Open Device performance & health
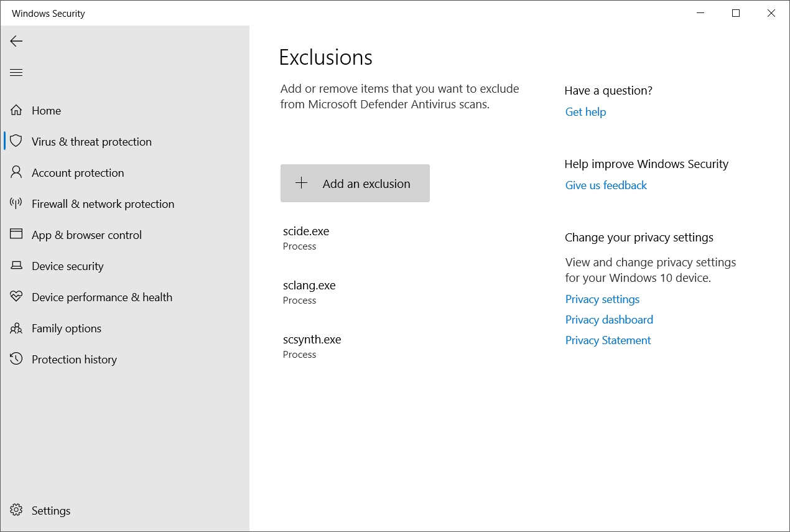Viewport: 790px width, 532px height. click(124, 297)
